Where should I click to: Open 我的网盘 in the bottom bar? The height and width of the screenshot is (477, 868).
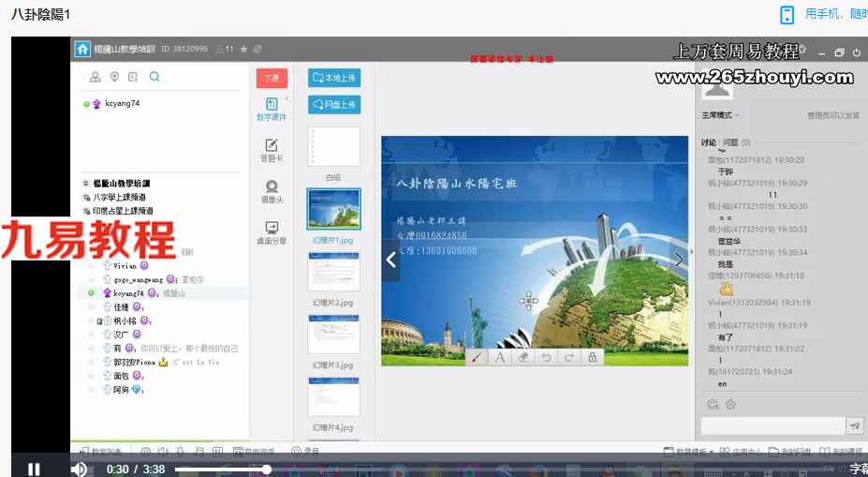tap(789, 452)
